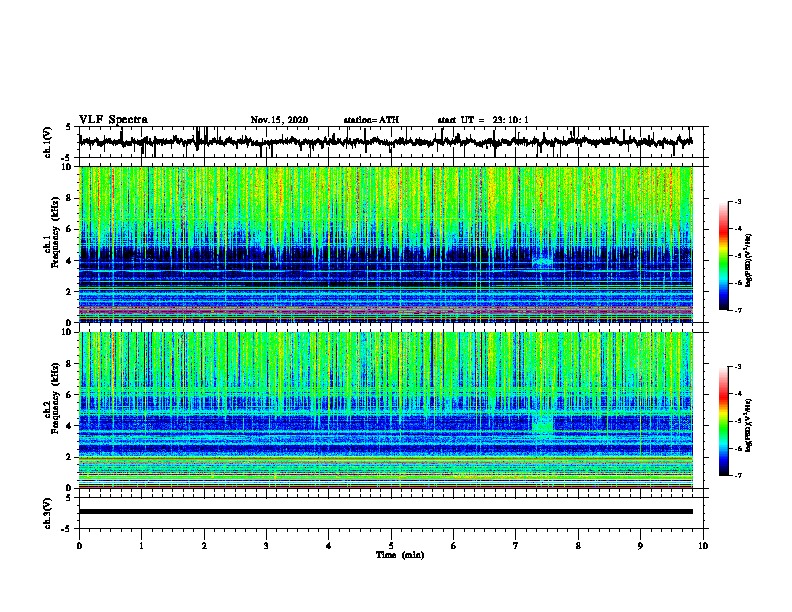Click the solid black ch.3 signal bar
792x612 pixels.
click(x=385, y=512)
